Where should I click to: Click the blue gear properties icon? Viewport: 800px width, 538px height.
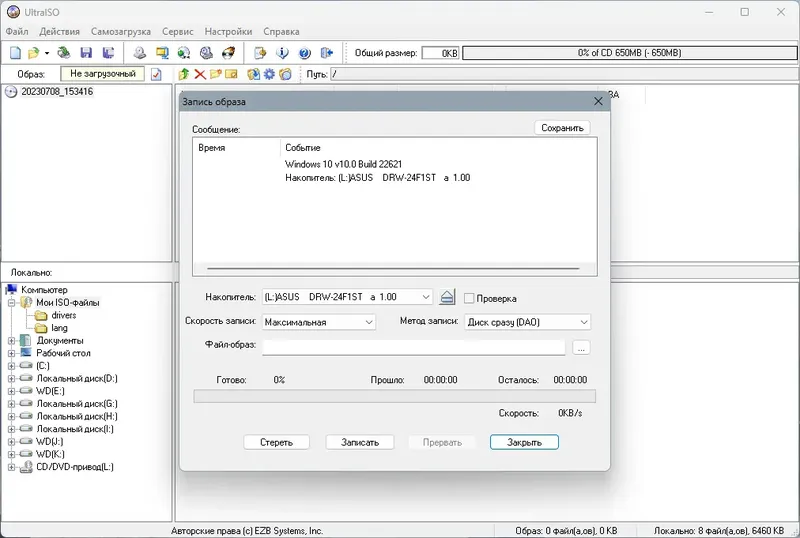(x=269, y=75)
